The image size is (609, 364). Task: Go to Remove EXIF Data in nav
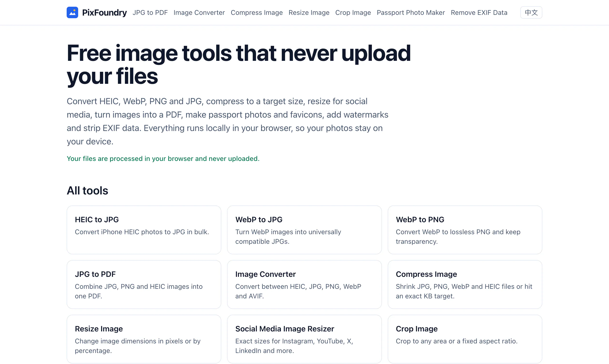coord(479,12)
